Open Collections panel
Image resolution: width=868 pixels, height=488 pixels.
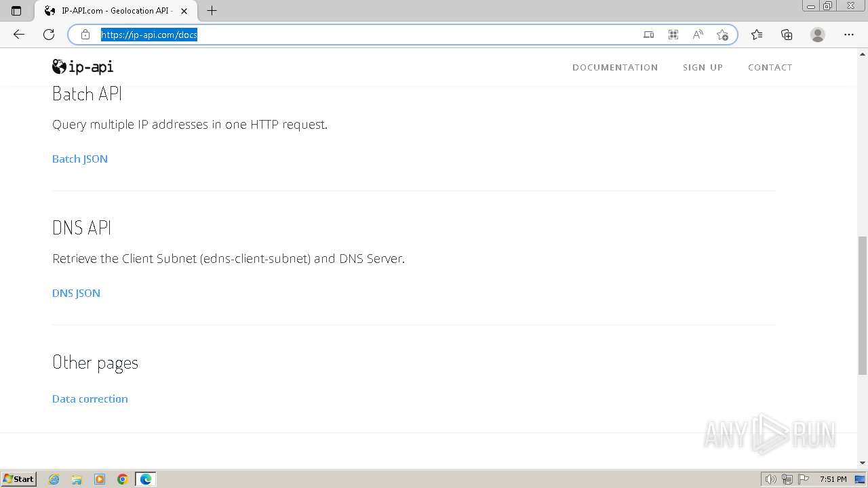point(787,35)
